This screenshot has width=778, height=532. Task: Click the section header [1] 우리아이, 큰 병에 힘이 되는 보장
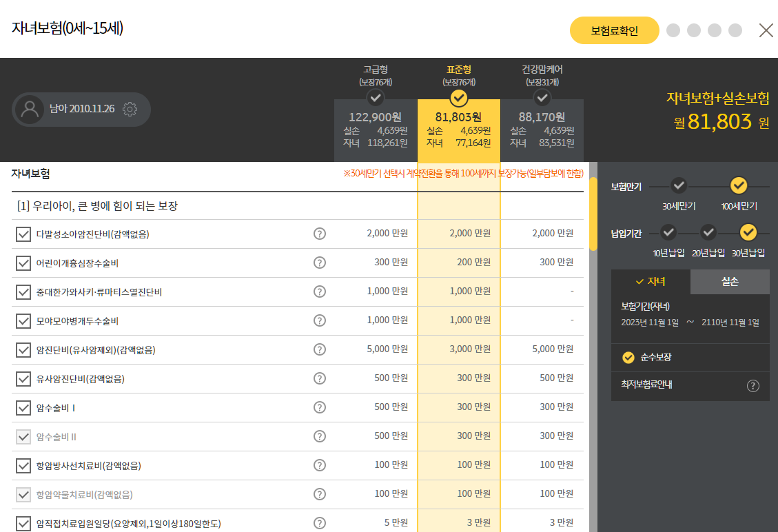97,206
